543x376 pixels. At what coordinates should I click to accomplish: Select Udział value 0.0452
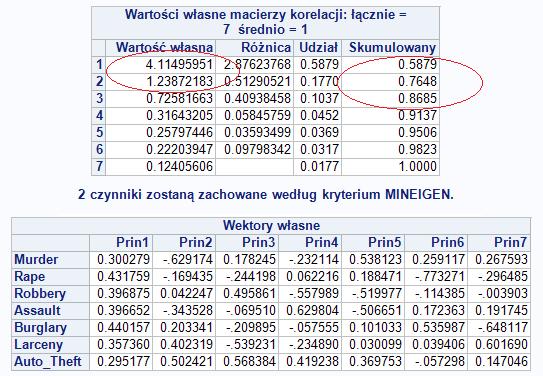click(319, 115)
